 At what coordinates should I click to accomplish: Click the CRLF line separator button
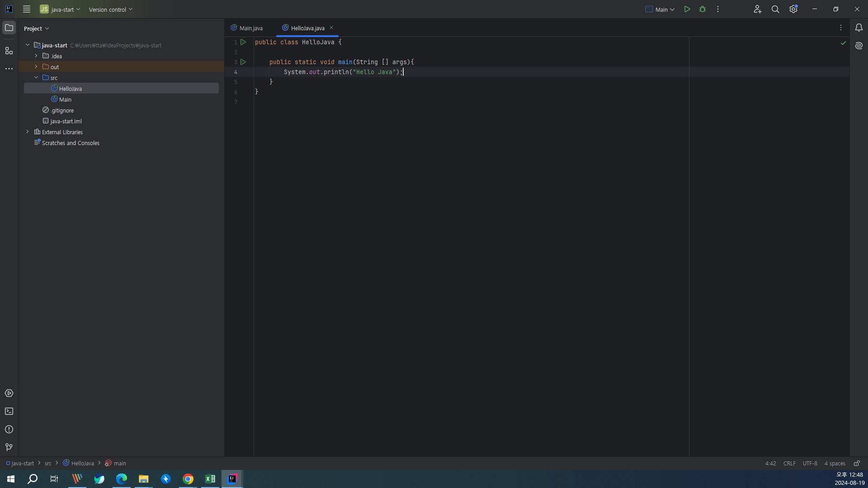[x=789, y=463]
